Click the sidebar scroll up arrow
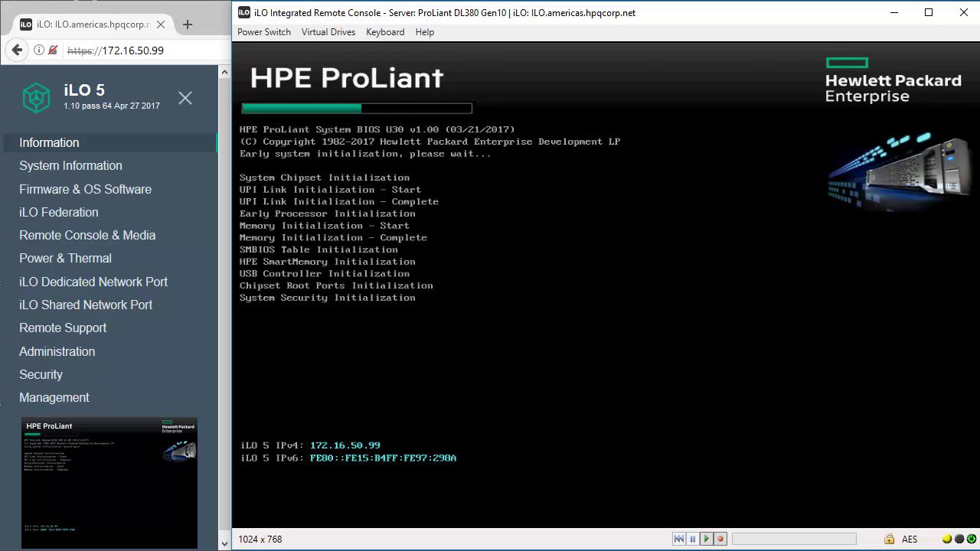Viewport: 980px width, 551px height. click(x=224, y=72)
